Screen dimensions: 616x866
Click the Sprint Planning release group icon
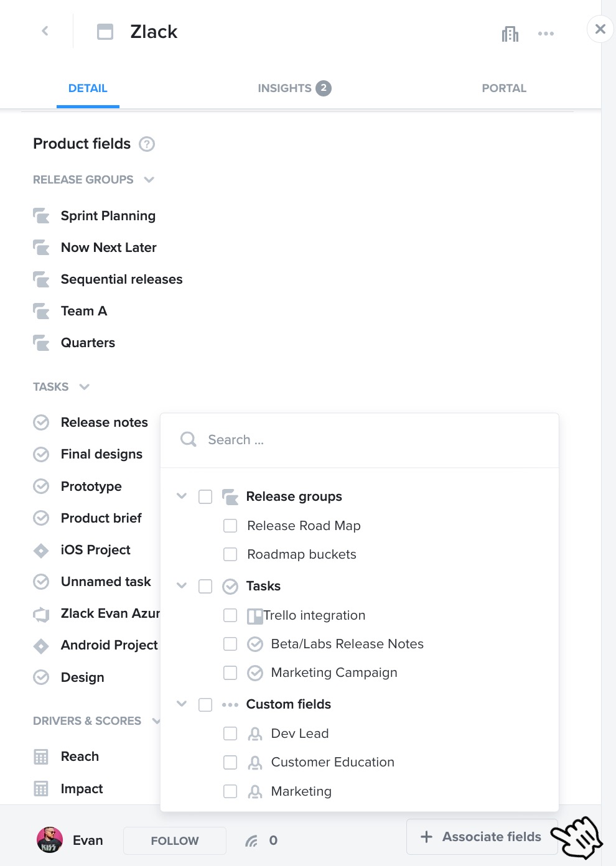click(41, 216)
